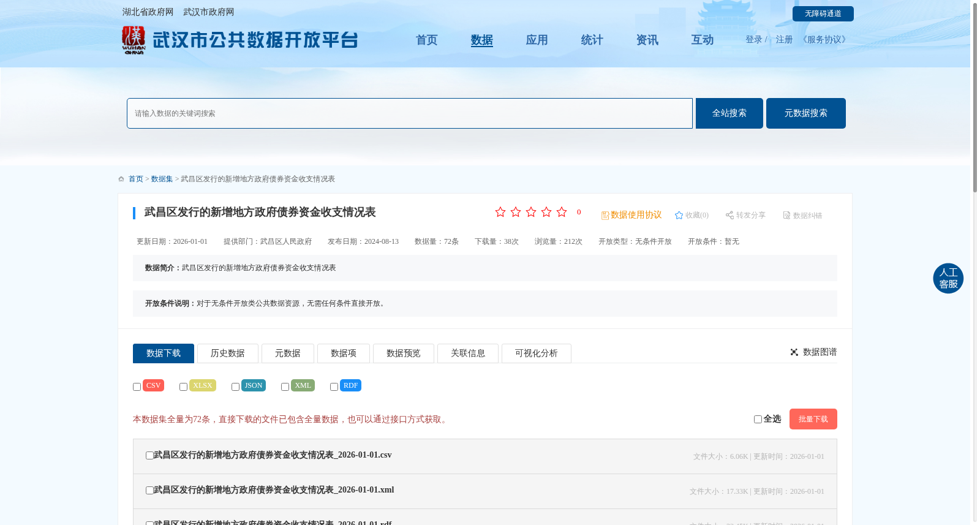The image size is (980, 525).
Task: Open the 数据预览 tab
Action: [404, 353]
